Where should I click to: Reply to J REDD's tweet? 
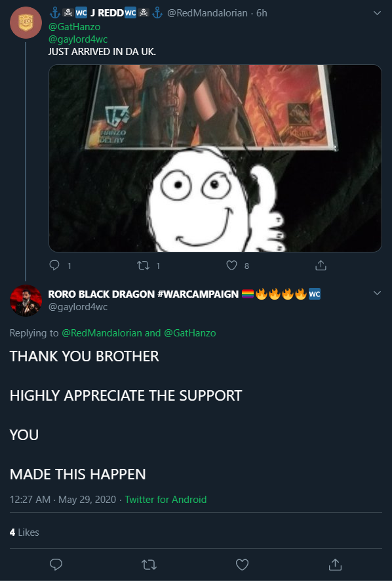pos(54,266)
